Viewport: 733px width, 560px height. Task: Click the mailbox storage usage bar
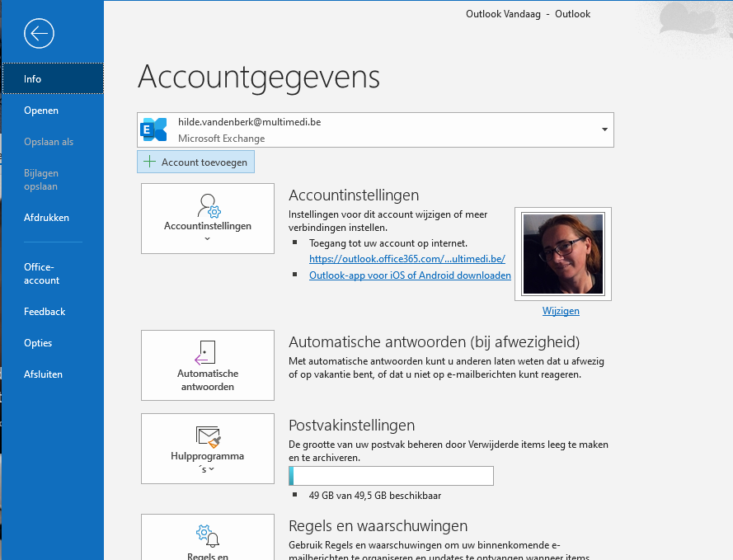[391, 476]
